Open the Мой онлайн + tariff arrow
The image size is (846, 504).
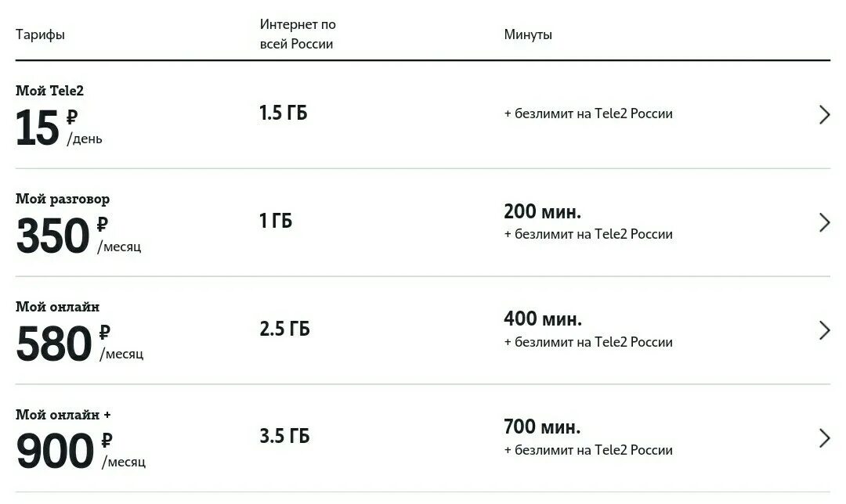[x=824, y=438]
